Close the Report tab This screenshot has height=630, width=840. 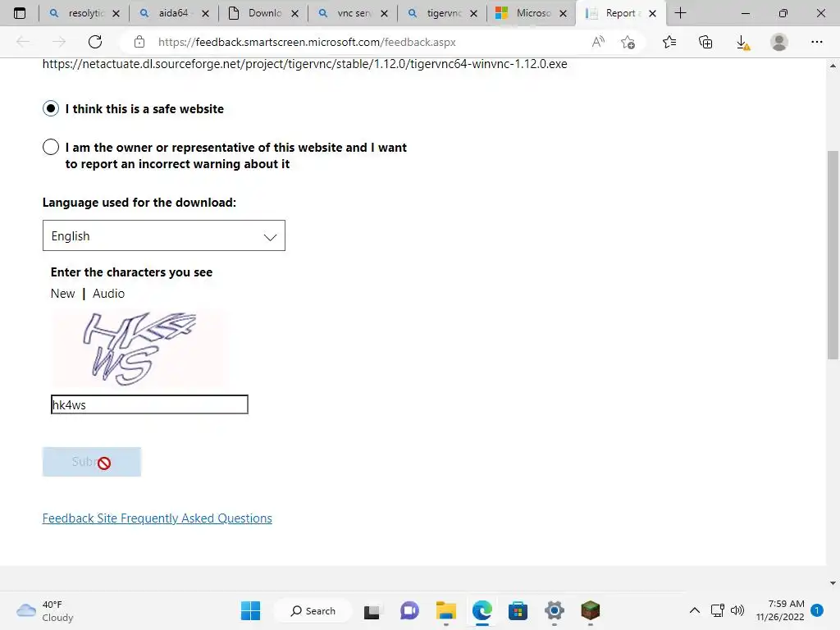pos(652,14)
